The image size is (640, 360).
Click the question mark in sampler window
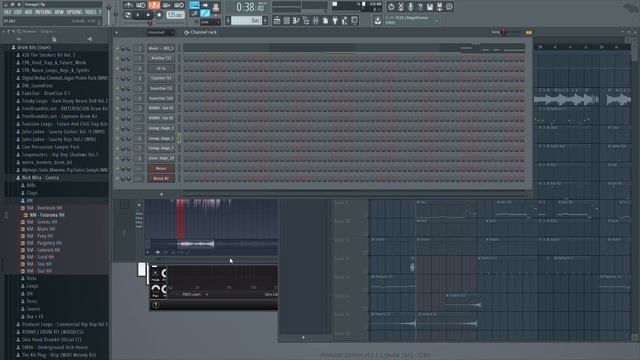point(156,305)
